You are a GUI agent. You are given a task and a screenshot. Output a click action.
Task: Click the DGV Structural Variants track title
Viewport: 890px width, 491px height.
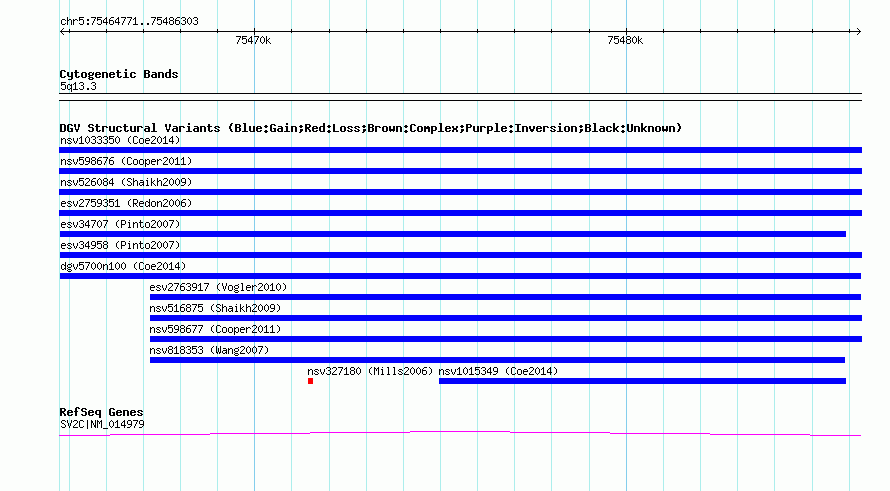[x=371, y=128]
